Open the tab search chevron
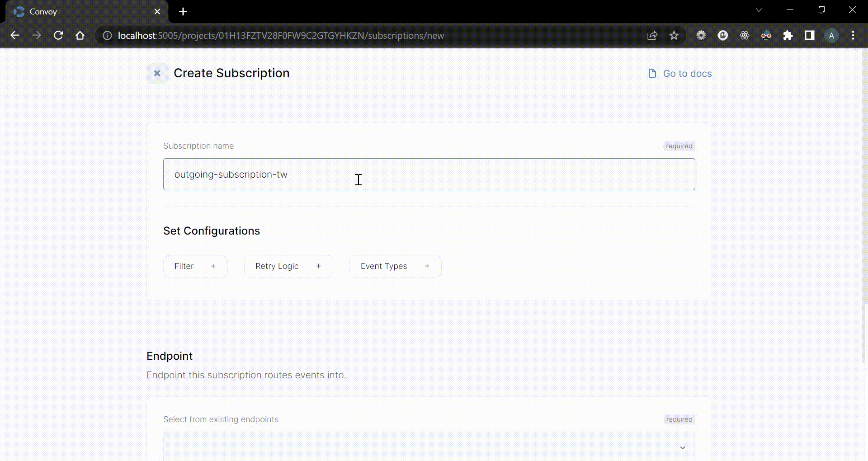868x461 pixels. 759,9
